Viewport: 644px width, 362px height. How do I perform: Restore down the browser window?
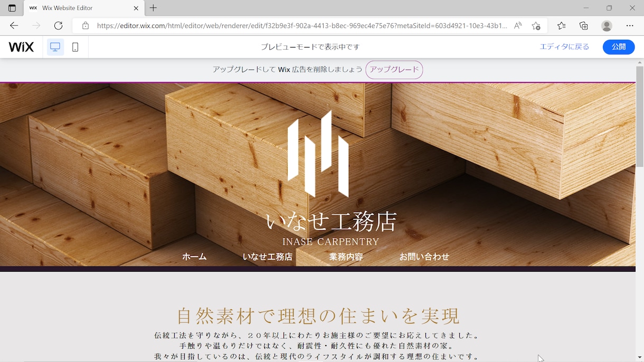609,8
